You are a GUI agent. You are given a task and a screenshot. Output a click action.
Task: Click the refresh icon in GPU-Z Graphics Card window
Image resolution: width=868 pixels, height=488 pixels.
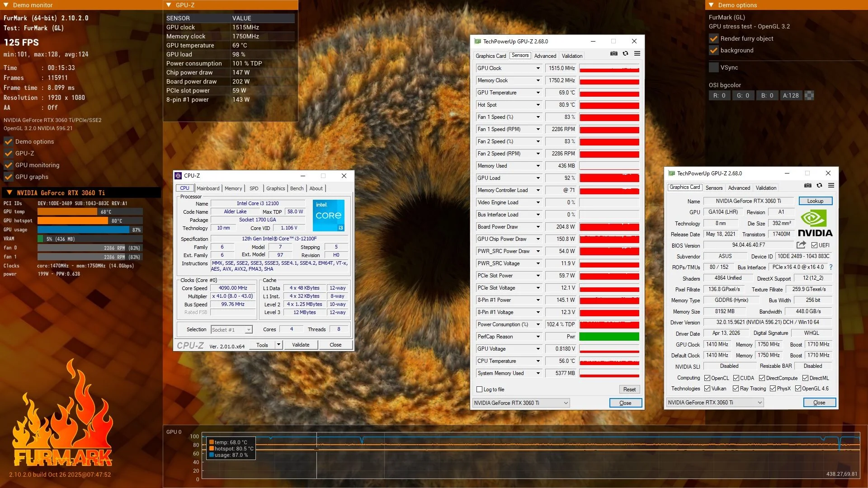point(819,185)
